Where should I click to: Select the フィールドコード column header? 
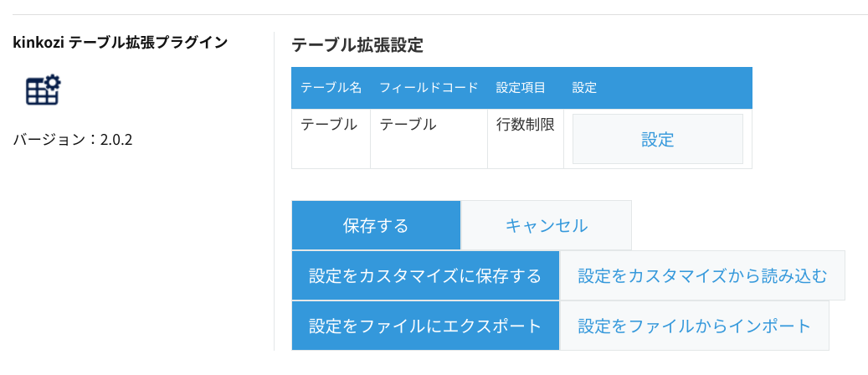[429, 88]
